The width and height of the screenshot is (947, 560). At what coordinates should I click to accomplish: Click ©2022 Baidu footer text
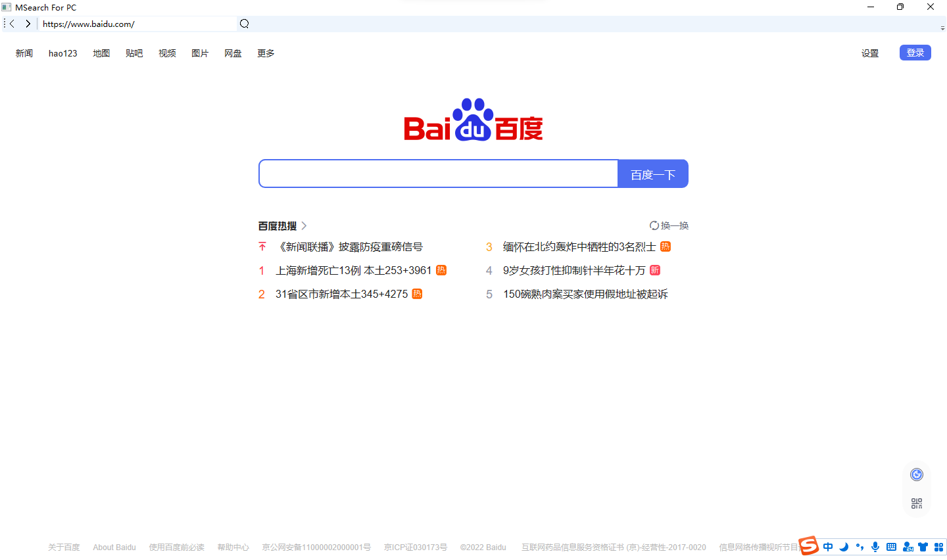(x=483, y=547)
